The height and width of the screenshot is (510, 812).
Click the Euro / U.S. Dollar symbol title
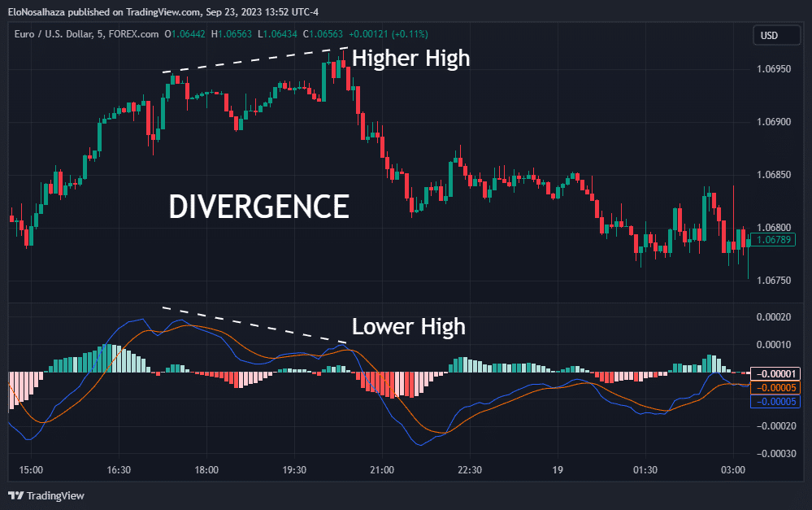coord(86,34)
